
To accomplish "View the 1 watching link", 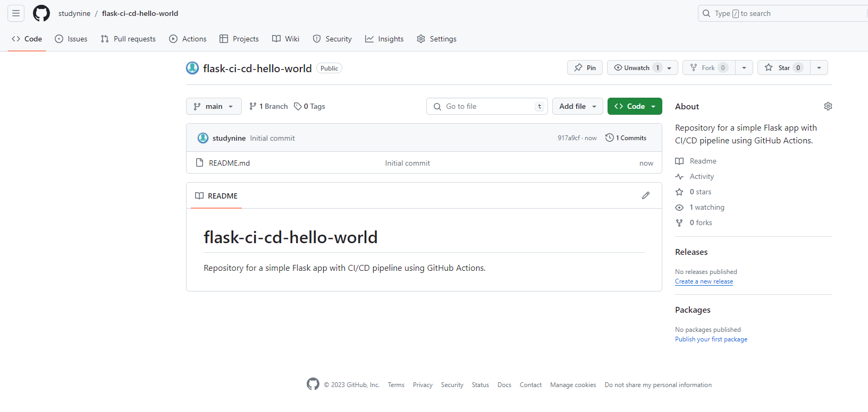I will click(700, 207).
